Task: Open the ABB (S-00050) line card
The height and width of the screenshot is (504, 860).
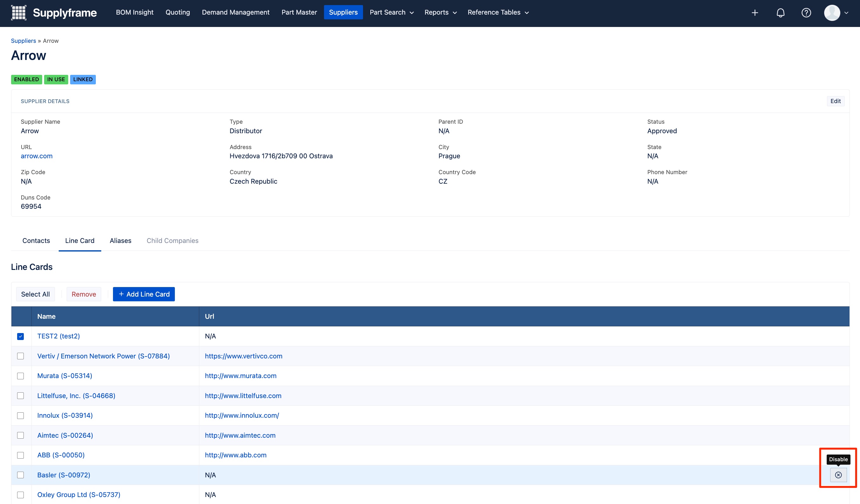Action: tap(61, 455)
